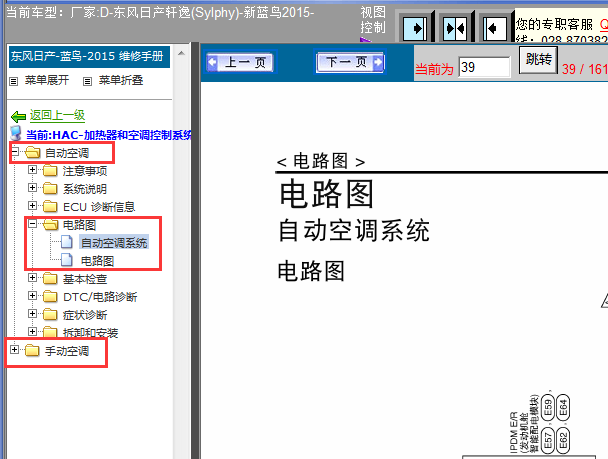Open the 自动空调系统 tree item
The height and width of the screenshot is (459, 608).
[x=114, y=243]
